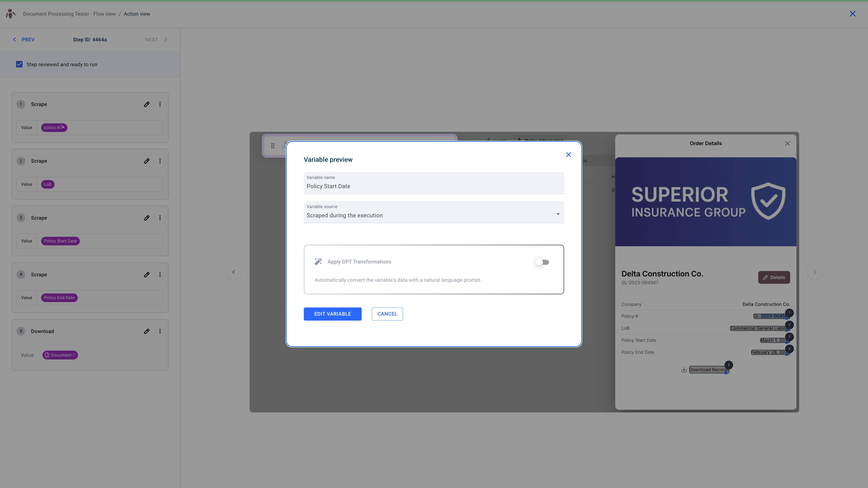Select the Action view breadcrumb

tap(137, 14)
